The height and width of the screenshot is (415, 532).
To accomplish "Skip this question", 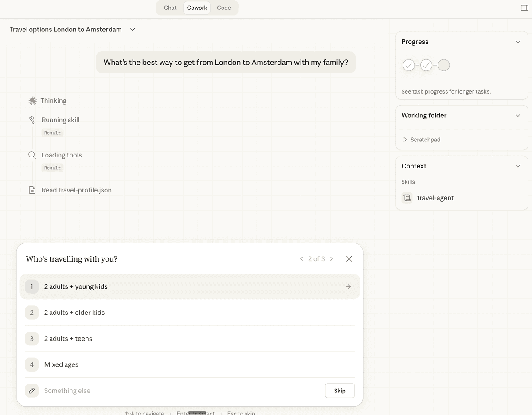I will pyautogui.click(x=340, y=391).
